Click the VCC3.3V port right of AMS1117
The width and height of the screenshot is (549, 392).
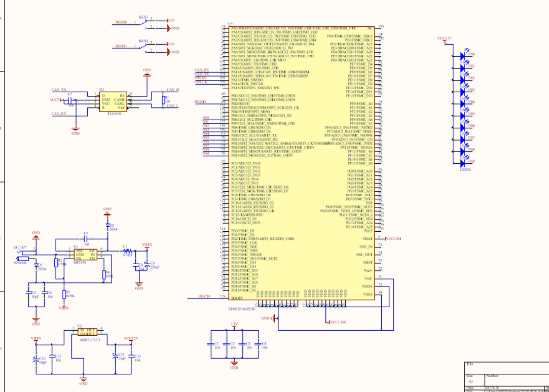131,339
